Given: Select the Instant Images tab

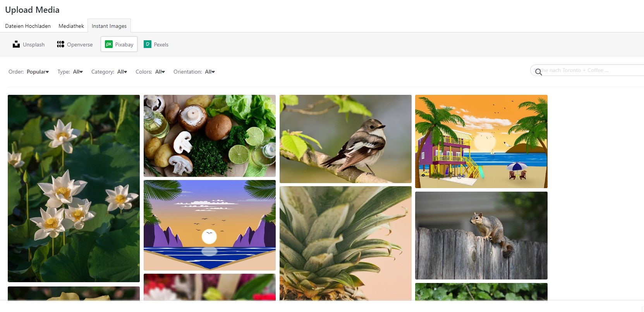Looking at the screenshot, I should pyautogui.click(x=109, y=26).
